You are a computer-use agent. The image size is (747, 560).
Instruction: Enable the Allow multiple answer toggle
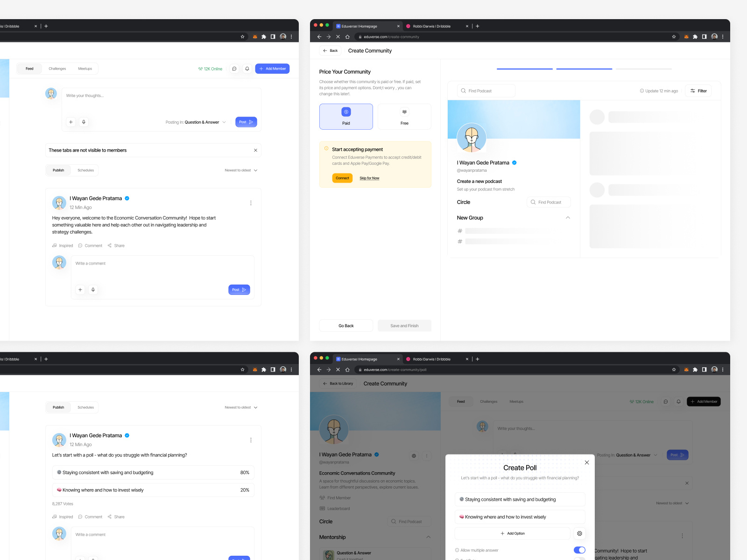(579, 550)
